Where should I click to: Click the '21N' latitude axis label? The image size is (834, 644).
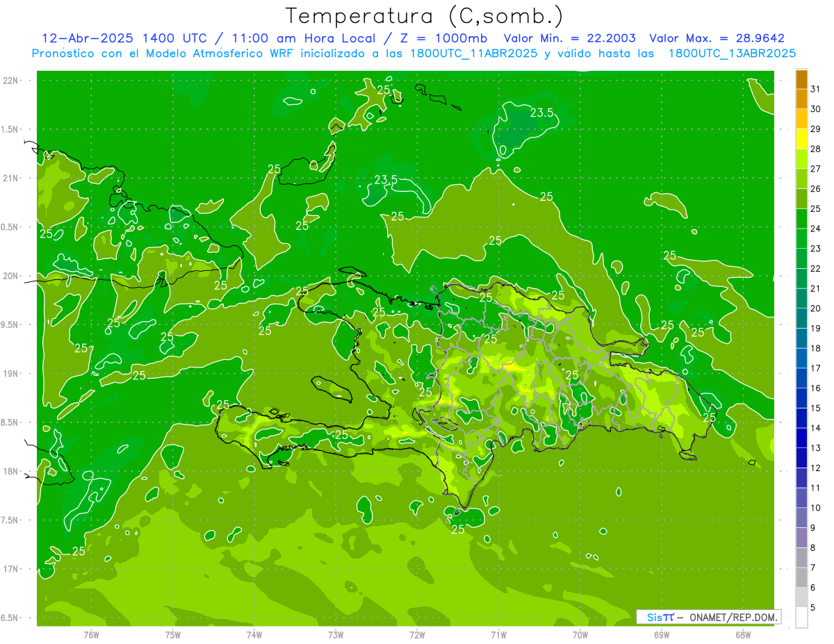[x=10, y=178]
